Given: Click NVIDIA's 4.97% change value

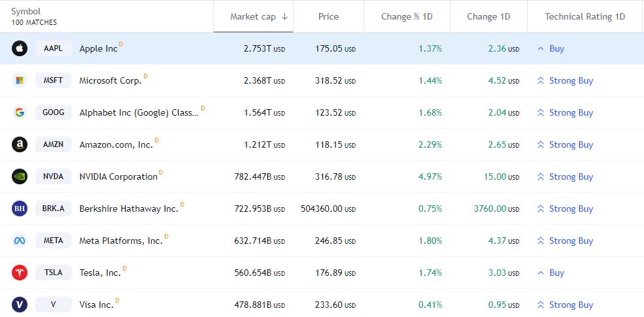Looking at the screenshot, I should coord(430,177).
